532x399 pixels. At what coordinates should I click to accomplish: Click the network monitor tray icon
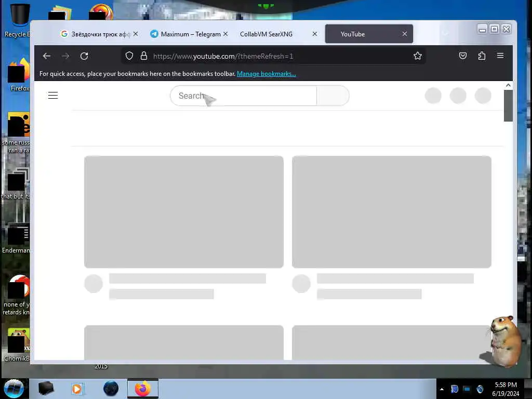point(467,389)
